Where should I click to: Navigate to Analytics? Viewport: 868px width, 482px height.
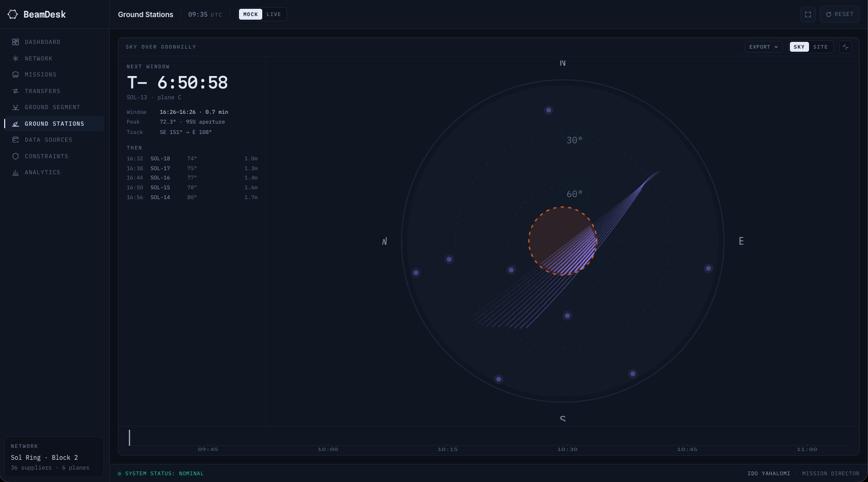[54, 172]
